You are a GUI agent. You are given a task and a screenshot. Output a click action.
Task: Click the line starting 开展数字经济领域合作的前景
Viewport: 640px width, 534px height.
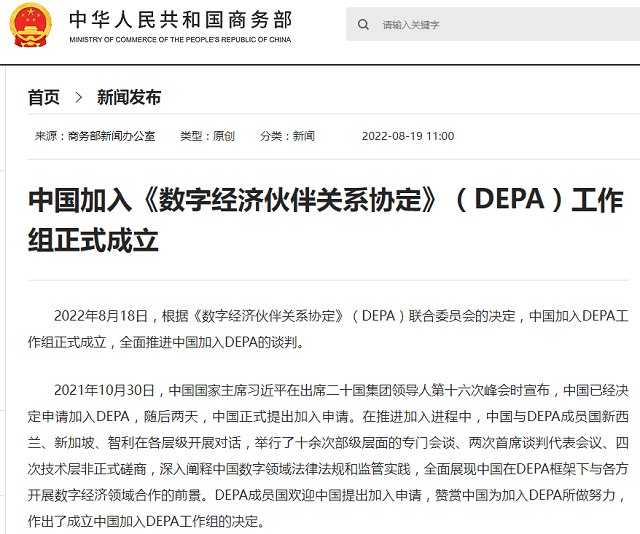coord(327,495)
